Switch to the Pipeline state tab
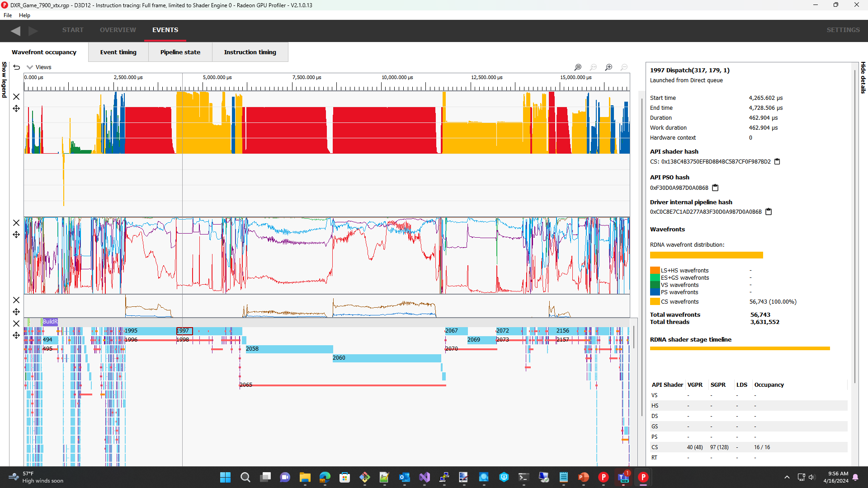This screenshot has height=488, width=868. [x=180, y=52]
